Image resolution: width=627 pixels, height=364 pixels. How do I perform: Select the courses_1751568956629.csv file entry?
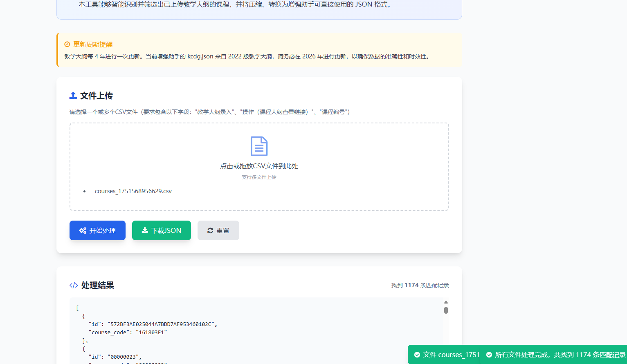(x=133, y=191)
